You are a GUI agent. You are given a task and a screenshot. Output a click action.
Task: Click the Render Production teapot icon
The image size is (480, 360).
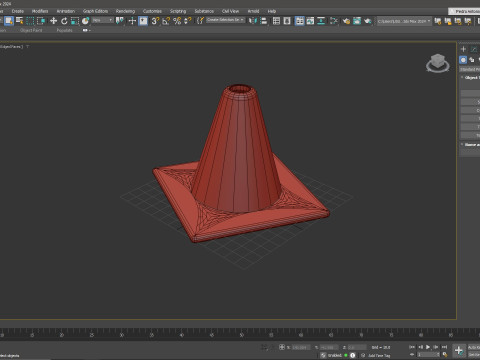[368, 21]
